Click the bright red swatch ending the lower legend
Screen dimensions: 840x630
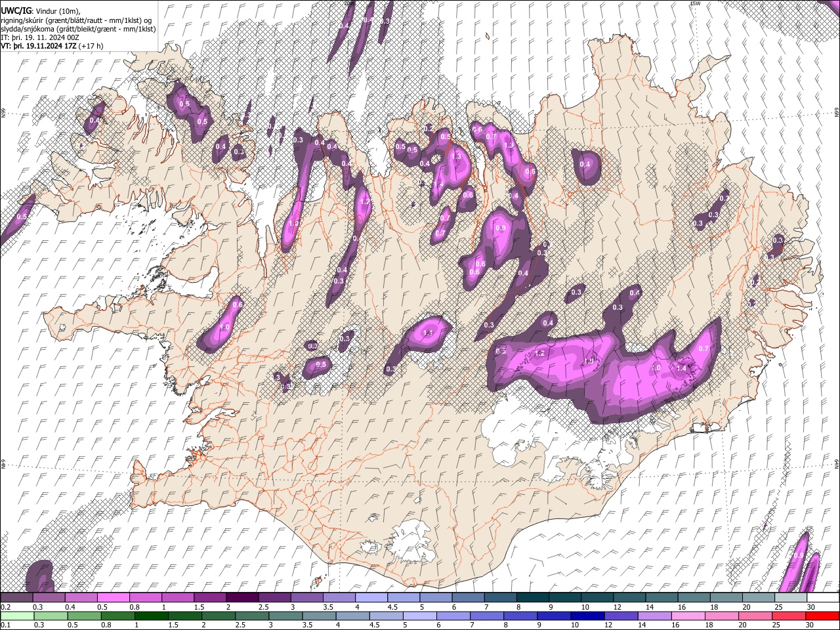pos(822,616)
